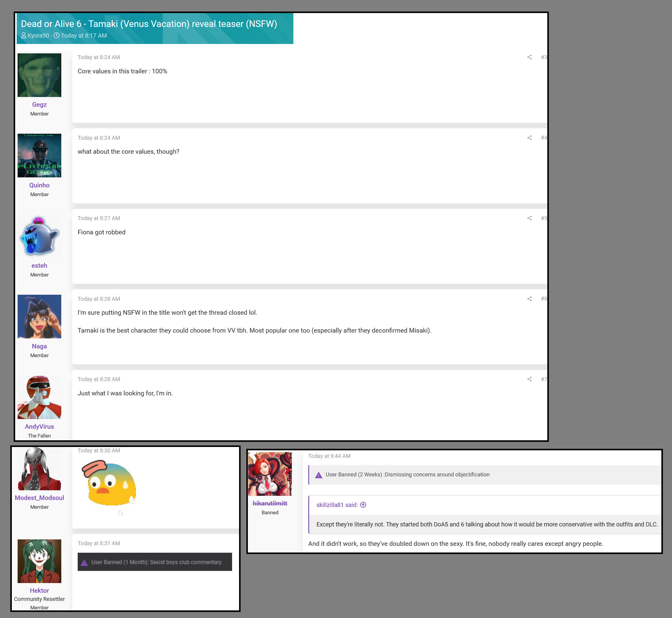Open hikarutilmitt's avatar

270,474
